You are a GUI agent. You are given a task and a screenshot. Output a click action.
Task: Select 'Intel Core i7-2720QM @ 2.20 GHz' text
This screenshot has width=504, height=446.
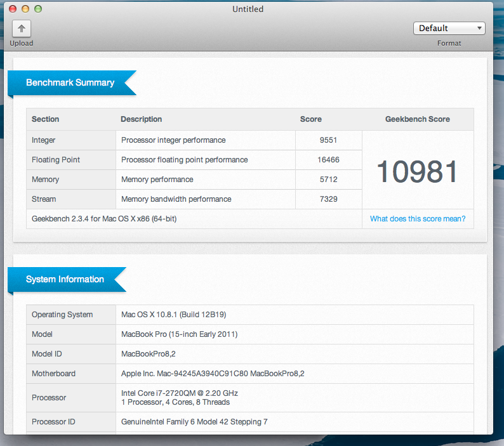[x=180, y=393]
